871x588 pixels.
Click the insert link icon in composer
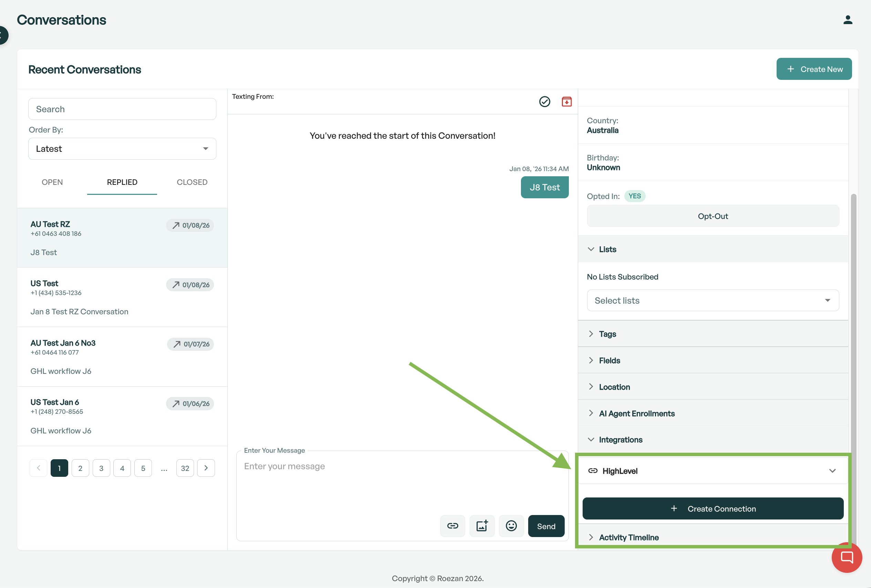(452, 526)
